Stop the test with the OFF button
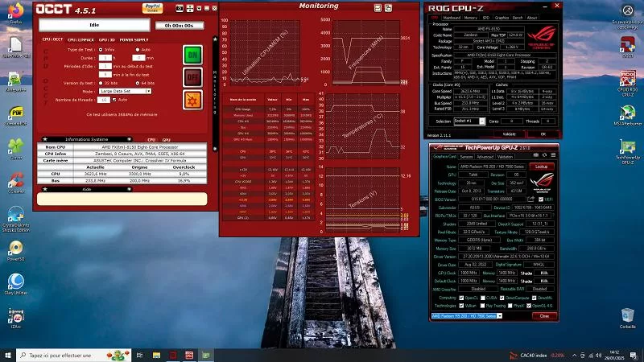Image resolution: width=644 pixels, height=362 pixels. pos(192,77)
